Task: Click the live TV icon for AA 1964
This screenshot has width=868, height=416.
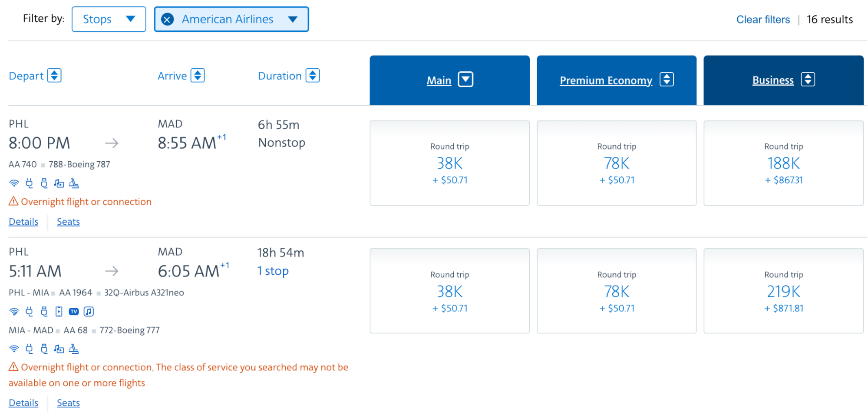Action: click(74, 312)
